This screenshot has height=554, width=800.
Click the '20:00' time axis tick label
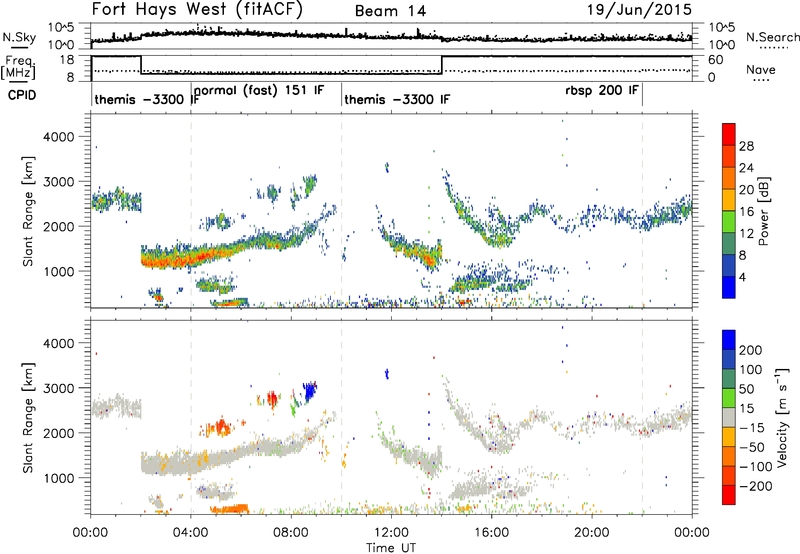(591, 533)
